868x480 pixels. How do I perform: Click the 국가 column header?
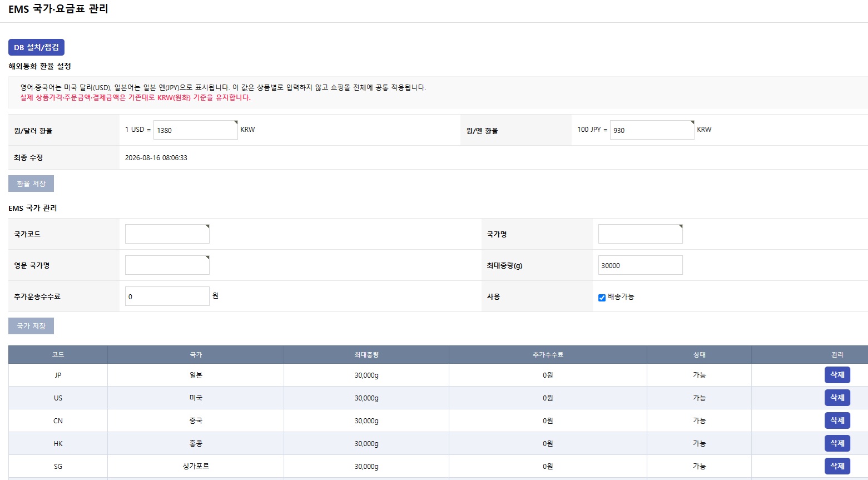point(196,355)
